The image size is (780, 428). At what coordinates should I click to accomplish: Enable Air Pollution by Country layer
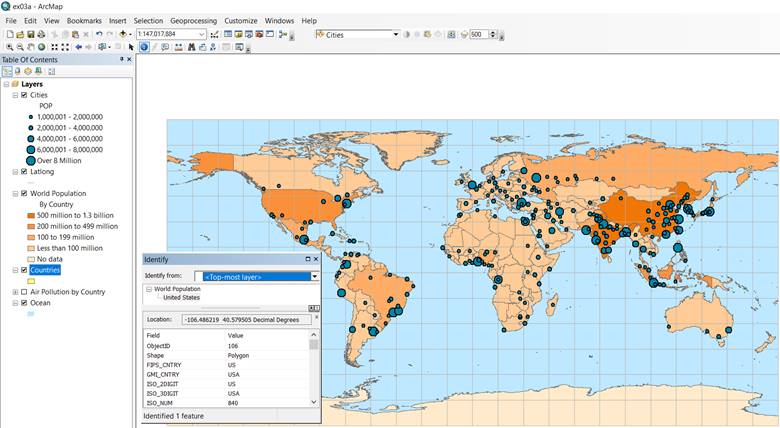(24, 292)
